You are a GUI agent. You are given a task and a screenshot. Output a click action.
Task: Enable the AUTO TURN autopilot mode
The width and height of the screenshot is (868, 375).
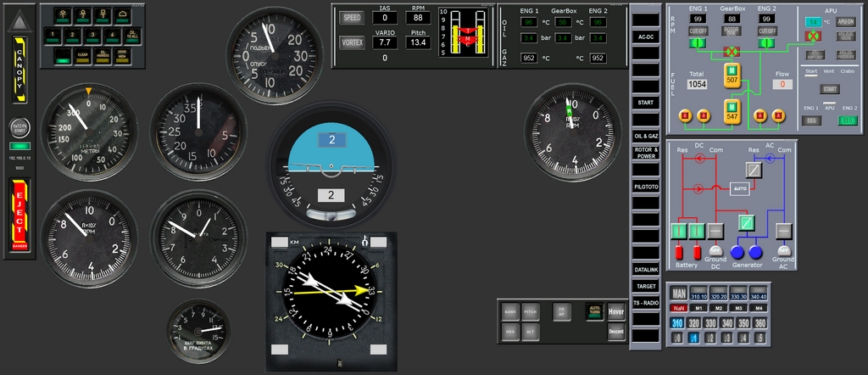tap(594, 311)
